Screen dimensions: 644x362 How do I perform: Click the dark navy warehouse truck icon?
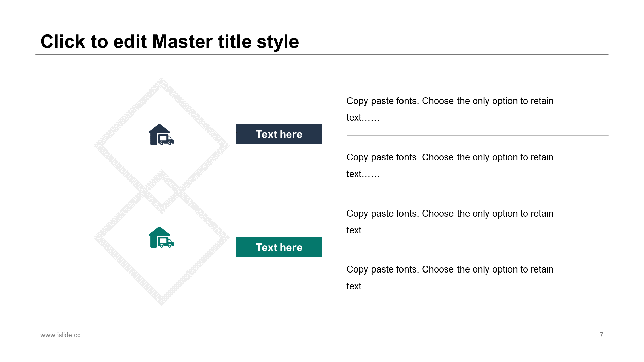161,135
